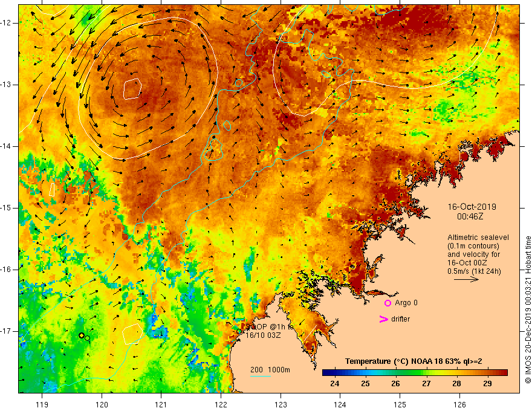Click the 24 value on the temperature scale
The image size is (532, 411).
click(x=334, y=384)
